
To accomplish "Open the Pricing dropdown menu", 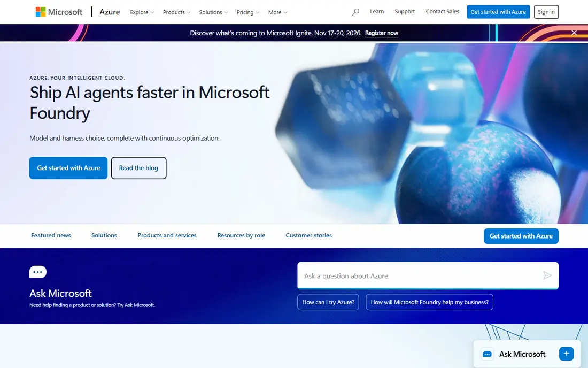I will click(x=247, y=12).
